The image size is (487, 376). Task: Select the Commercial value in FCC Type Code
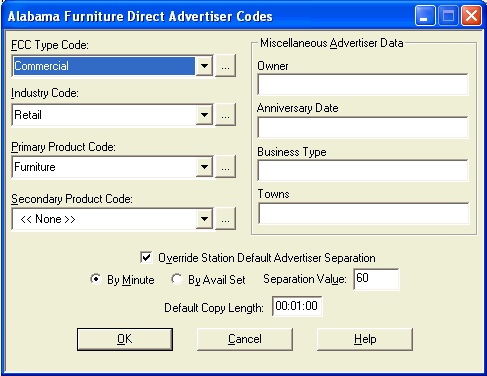click(x=104, y=66)
